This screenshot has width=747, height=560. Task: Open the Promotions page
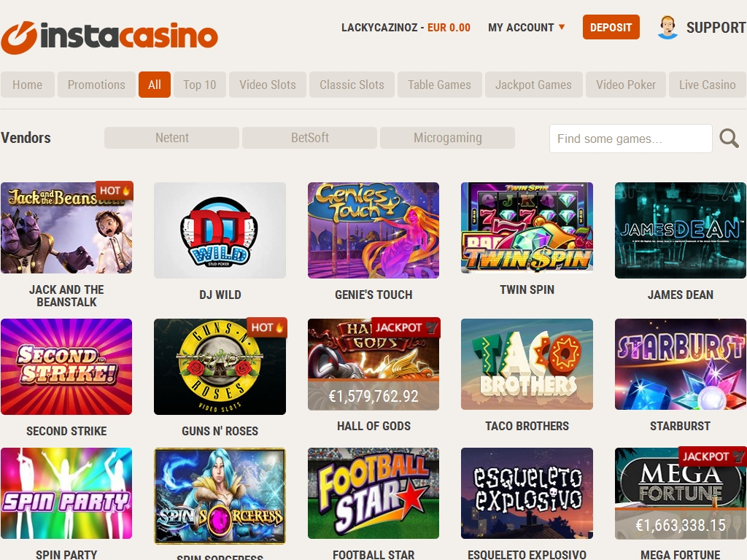coord(96,85)
